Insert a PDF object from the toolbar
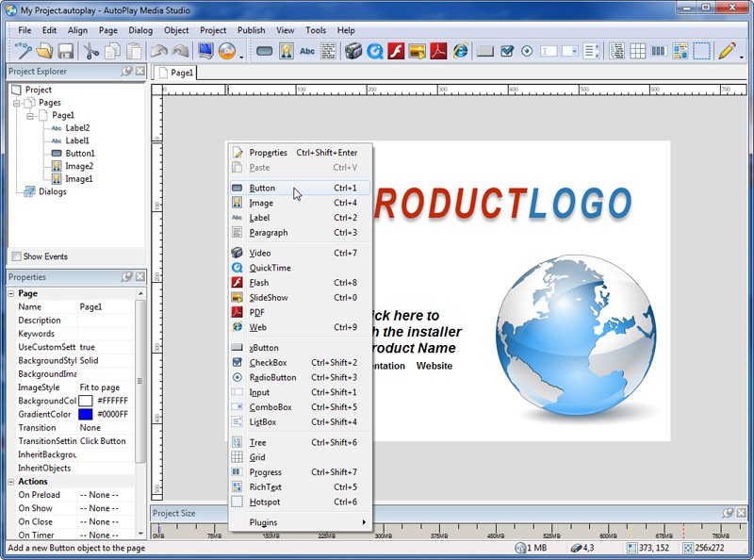Viewport: 754px width, 560px height. [437, 51]
